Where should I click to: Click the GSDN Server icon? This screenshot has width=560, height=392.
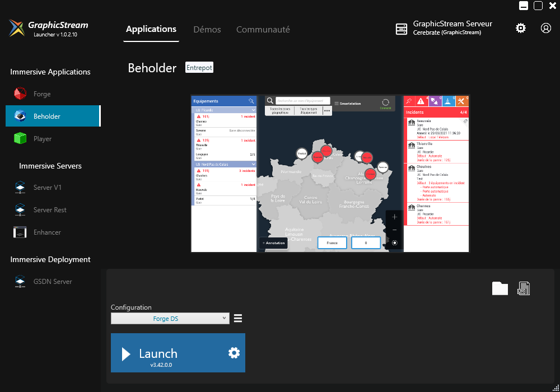[x=20, y=281]
